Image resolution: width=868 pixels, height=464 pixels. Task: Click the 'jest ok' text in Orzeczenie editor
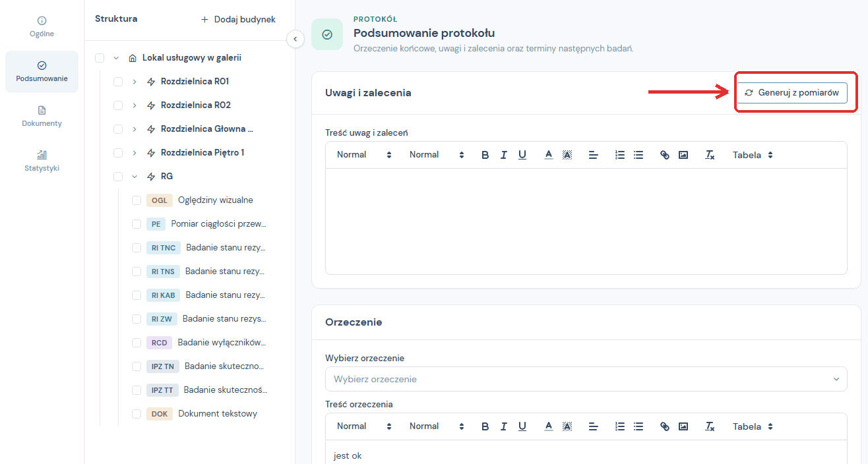348,456
